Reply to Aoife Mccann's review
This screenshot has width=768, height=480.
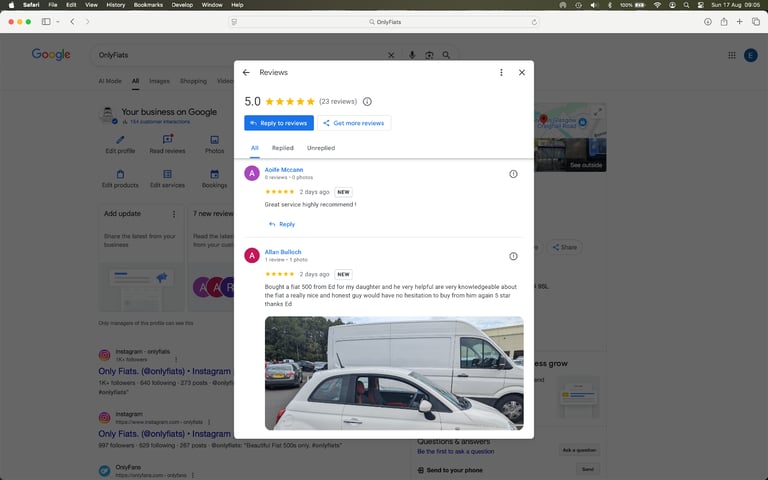coord(282,224)
